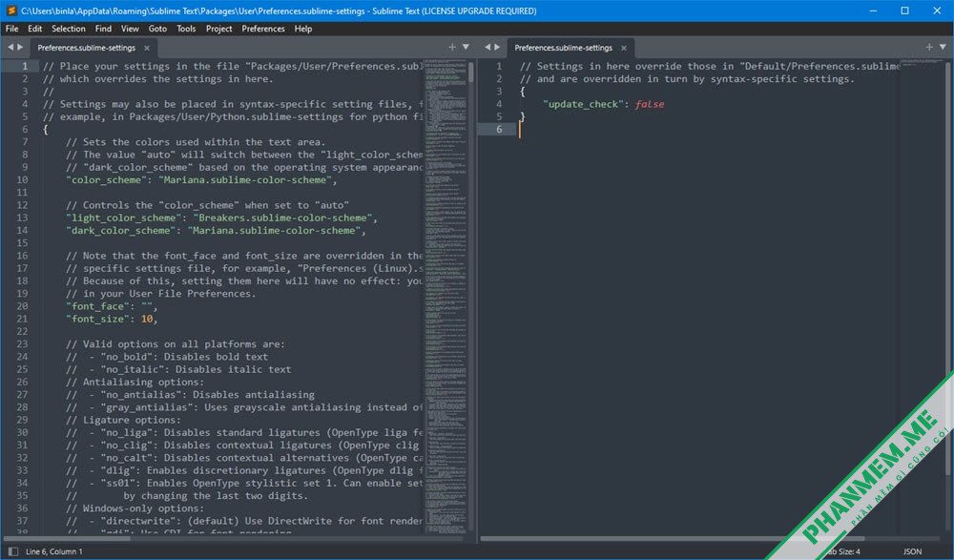
Task: Click the font_size value 10
Action: tap(147, 319)
